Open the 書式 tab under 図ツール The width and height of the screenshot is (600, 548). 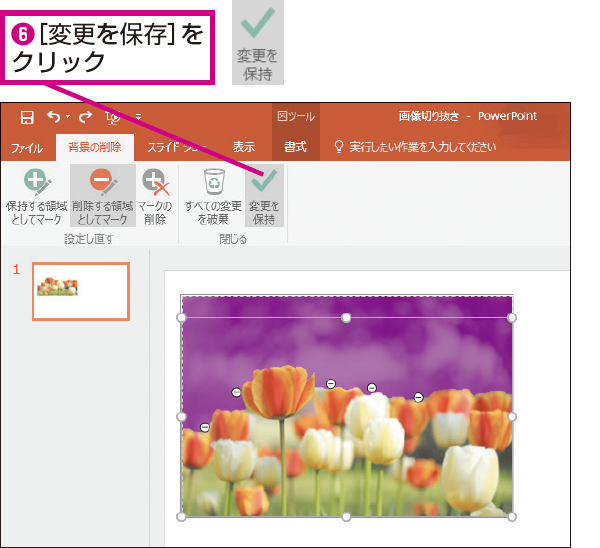pos(295,147)
